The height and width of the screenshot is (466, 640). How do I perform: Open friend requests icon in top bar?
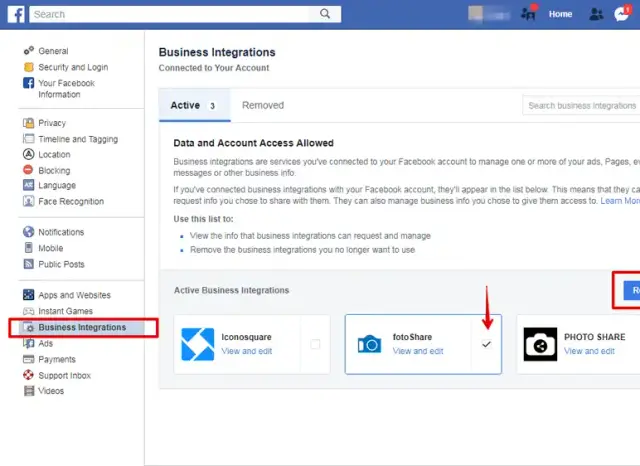click(597, 14)
